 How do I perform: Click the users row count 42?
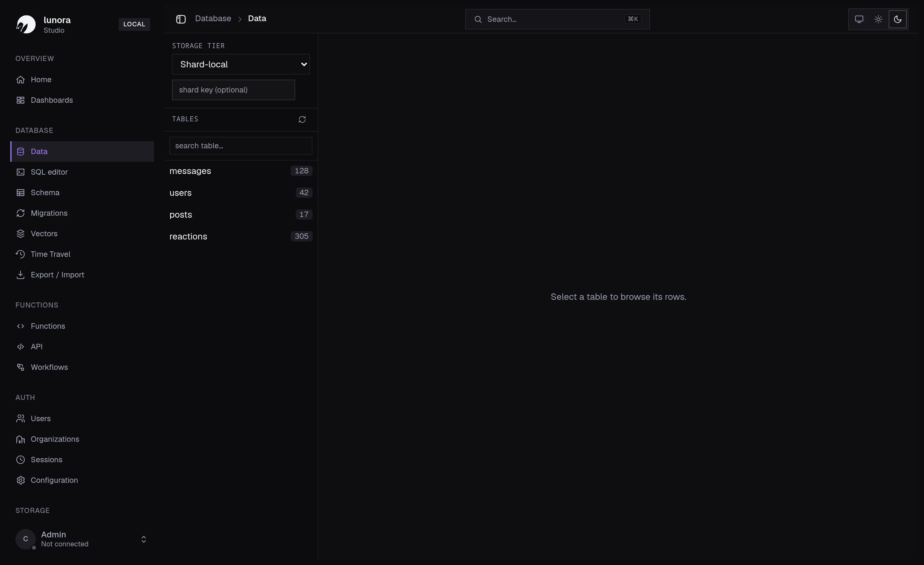[x=304, y=193]
